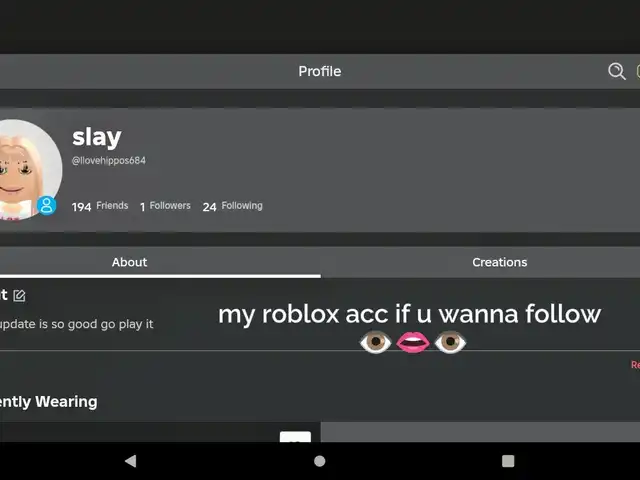The height and width of the screenshot is (480, 640).
Task: Tap the Android recent apps square
Action: [508, 461]
